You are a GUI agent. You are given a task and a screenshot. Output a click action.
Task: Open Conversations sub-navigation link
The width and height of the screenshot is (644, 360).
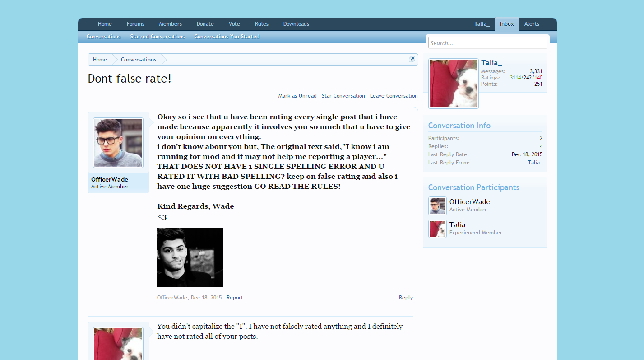pyautogui.click(x=103, y=37)
